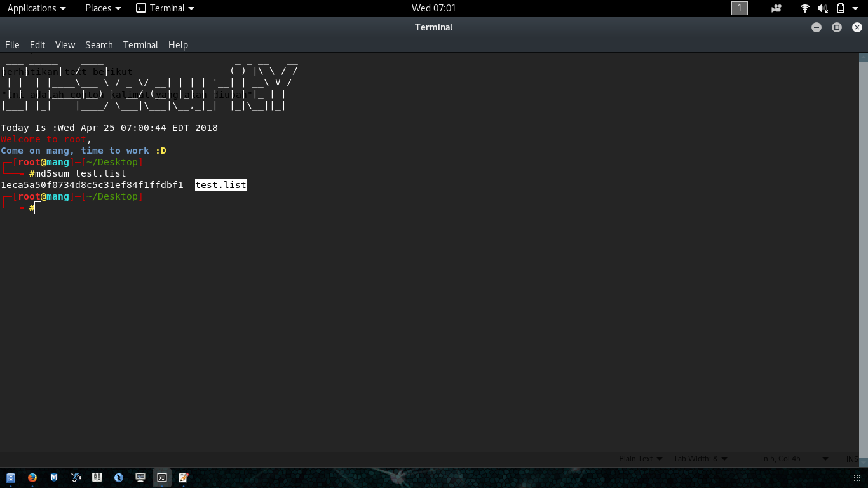
Task: Click the Wed 07:01 clock
Action: [433, 8]
